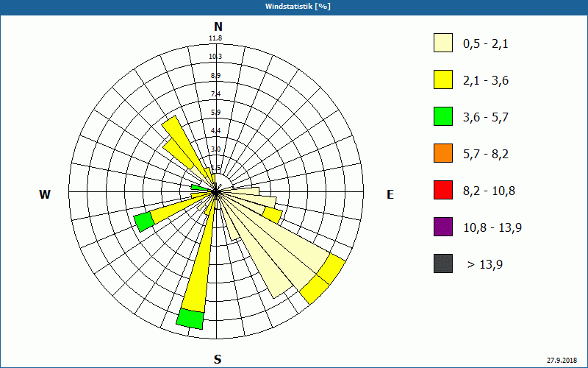The image size is (588, 368).
Task: Click the 7,4 ring scale value
Action: tap(215, 94)
